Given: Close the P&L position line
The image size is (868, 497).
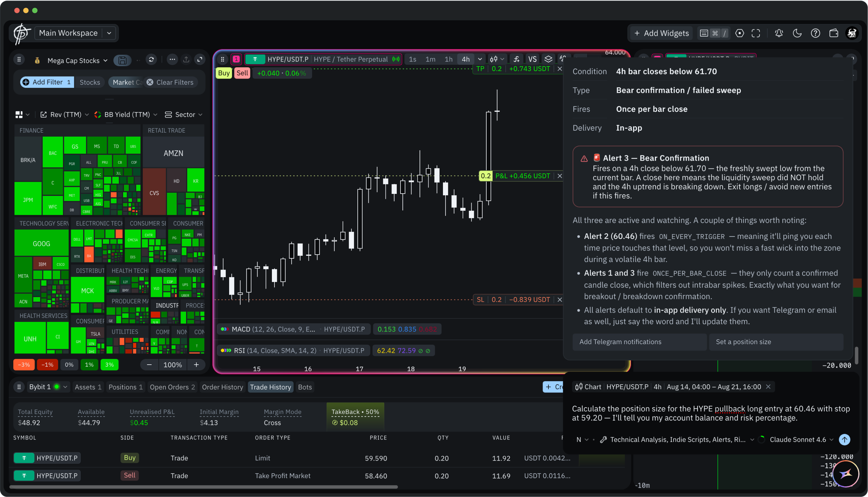Looking at the screenshot, I should point(560,176).
